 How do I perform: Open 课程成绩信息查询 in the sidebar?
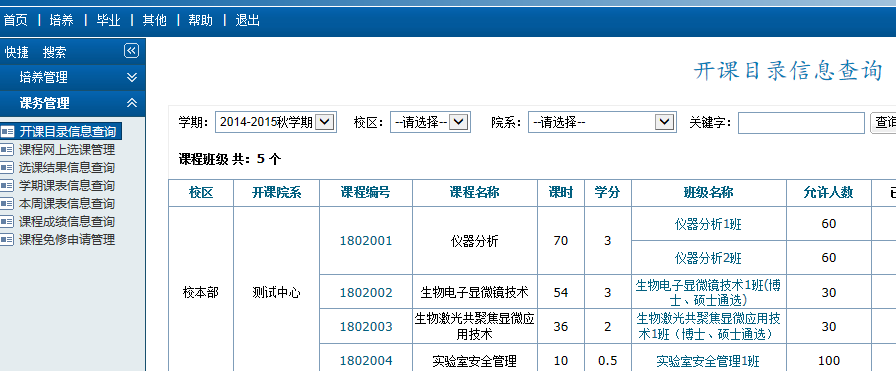[67, 222]
